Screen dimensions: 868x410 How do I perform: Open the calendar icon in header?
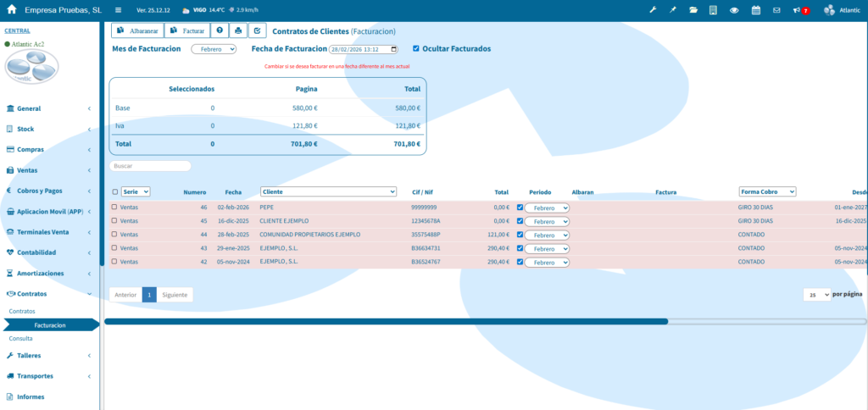pyautogui.click(x=755, y=10)
